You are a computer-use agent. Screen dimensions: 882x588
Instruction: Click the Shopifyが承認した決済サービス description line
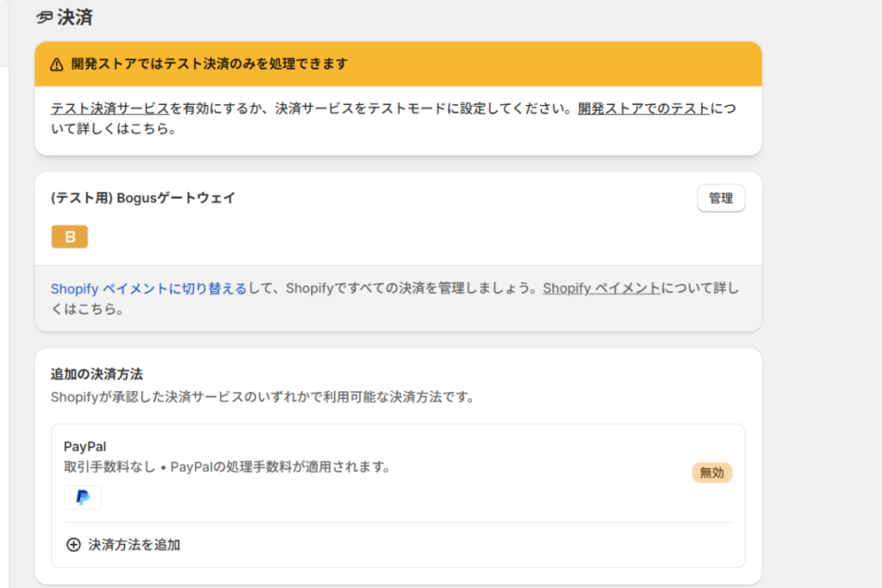tap(263, 398)
